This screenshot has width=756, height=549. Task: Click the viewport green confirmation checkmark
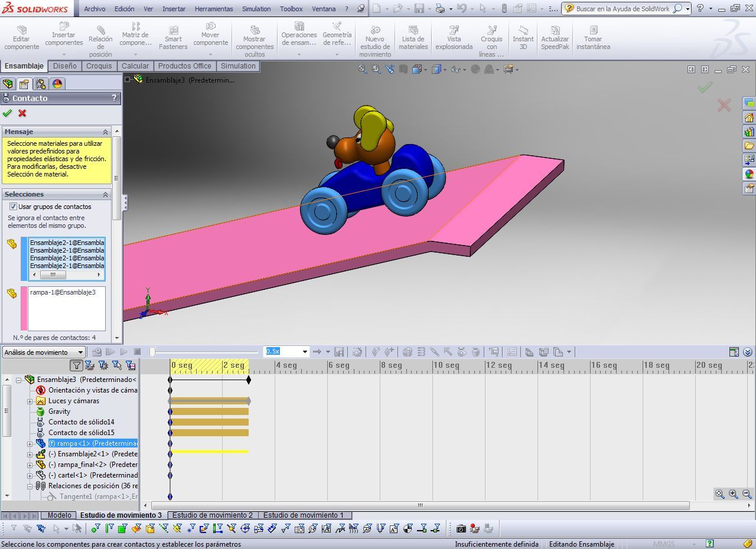pyautogui.click(x=705, y=87)
